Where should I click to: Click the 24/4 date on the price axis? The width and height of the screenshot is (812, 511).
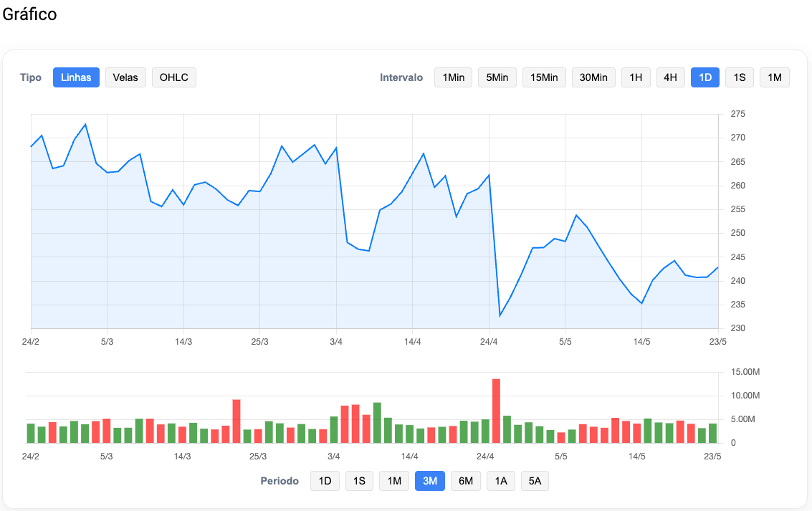(x=489, y=342)
